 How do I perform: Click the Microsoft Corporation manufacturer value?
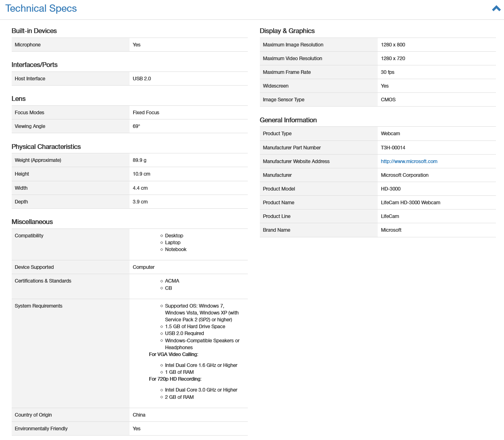404,175
